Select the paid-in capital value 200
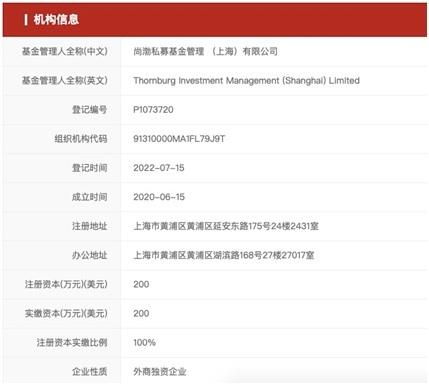This screenshot has height=385, width=429. tap(141, 313)
